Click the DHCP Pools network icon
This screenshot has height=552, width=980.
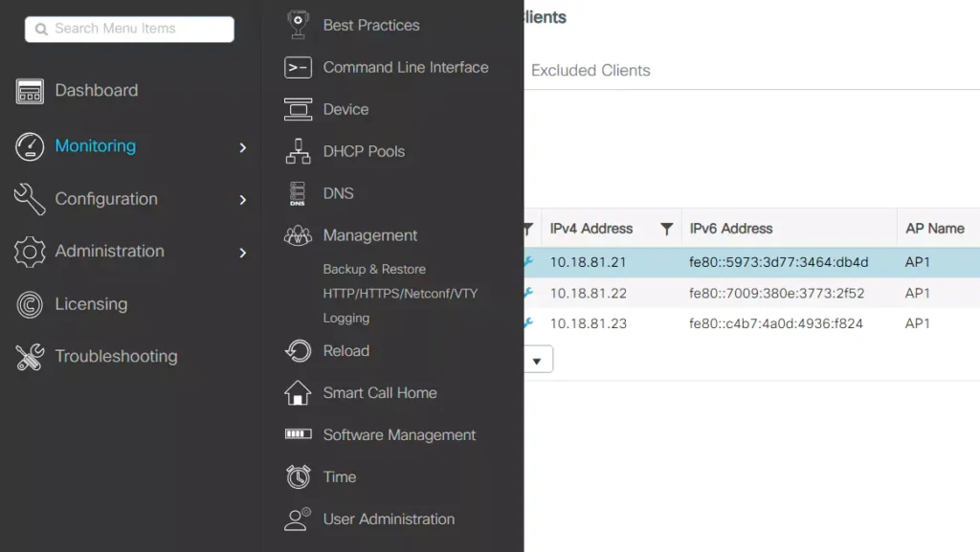pos(298,151)
